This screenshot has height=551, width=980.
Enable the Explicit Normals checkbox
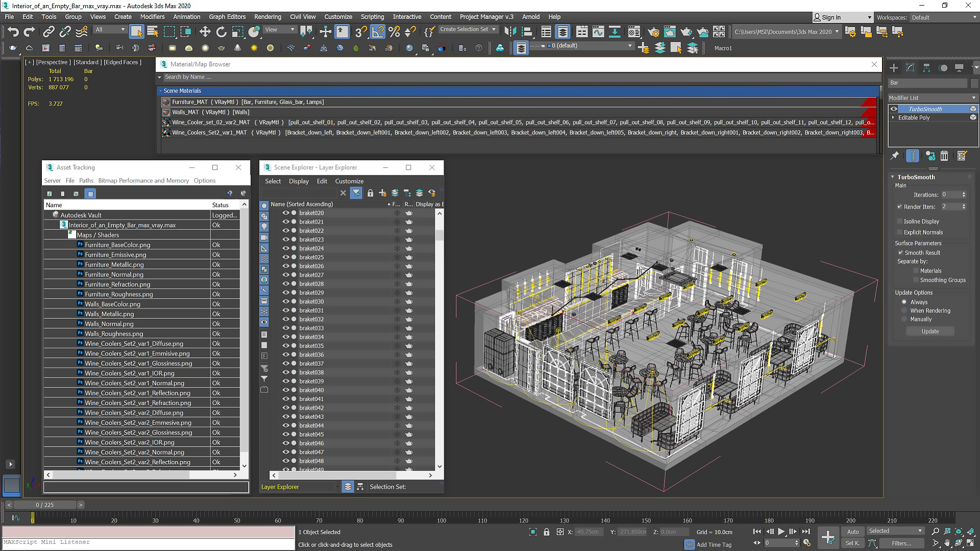coord(899,232)
